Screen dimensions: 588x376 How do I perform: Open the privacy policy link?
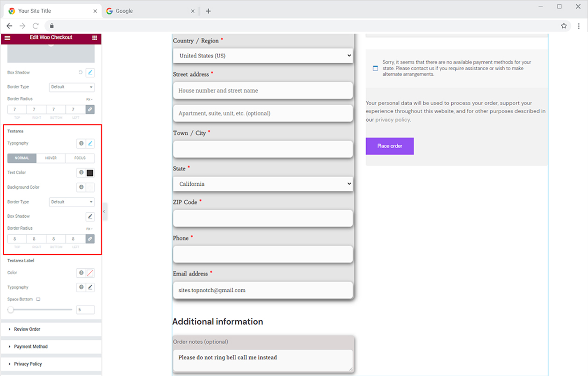[392, 120]
